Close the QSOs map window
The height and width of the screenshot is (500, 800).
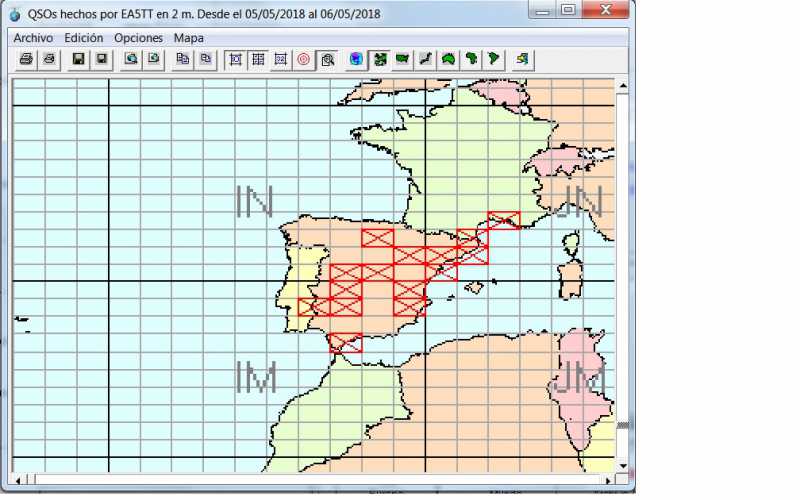pos(605,10)
